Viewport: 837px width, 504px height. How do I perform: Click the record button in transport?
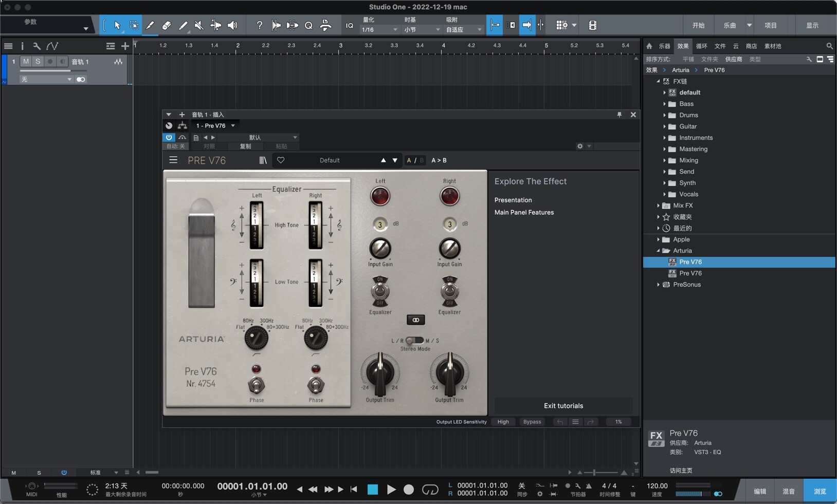click(x=409, y=490)
